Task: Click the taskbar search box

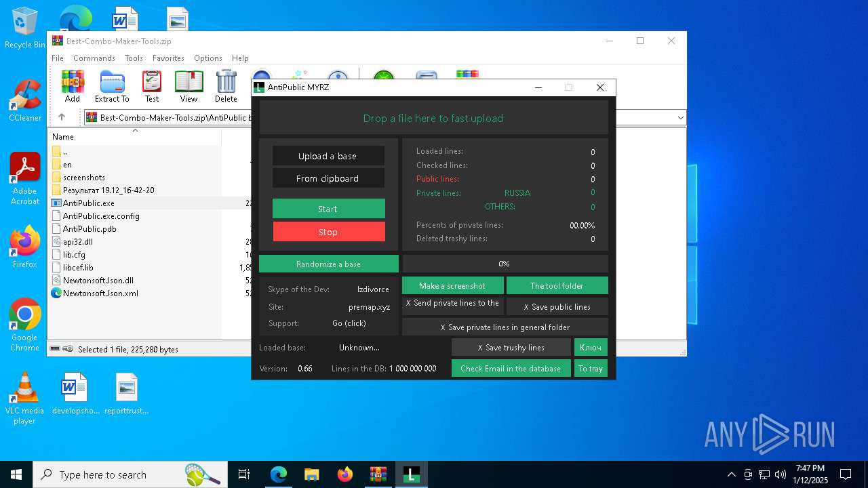Action: click(130, 474)
